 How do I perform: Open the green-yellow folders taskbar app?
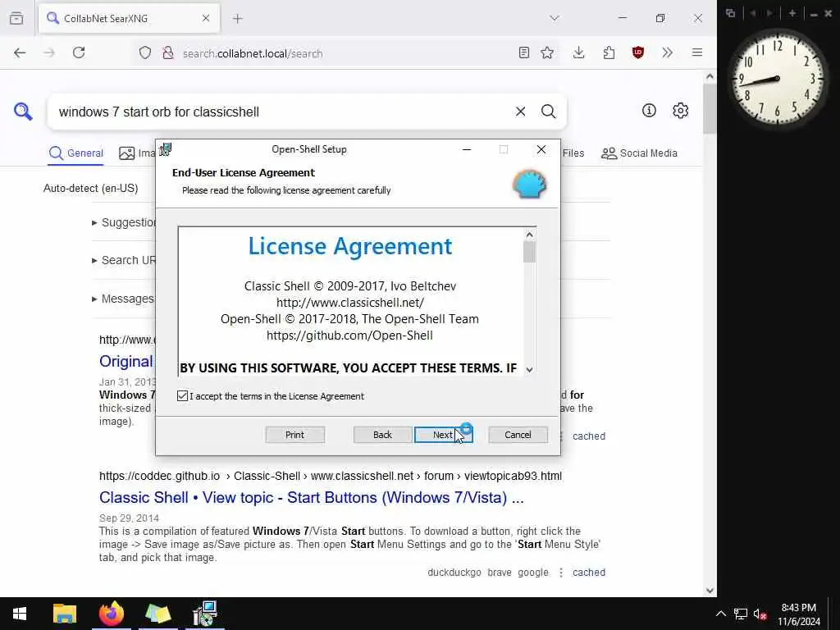click(158, 614)
